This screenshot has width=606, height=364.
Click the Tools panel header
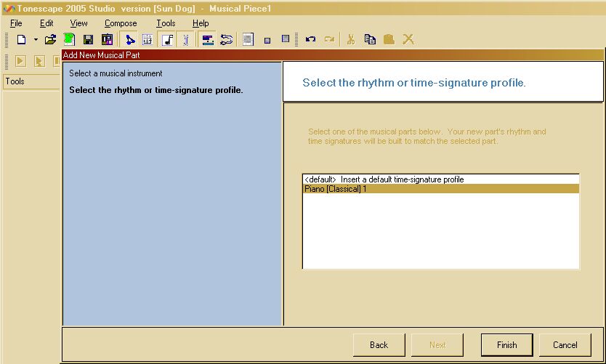(32, 81)
